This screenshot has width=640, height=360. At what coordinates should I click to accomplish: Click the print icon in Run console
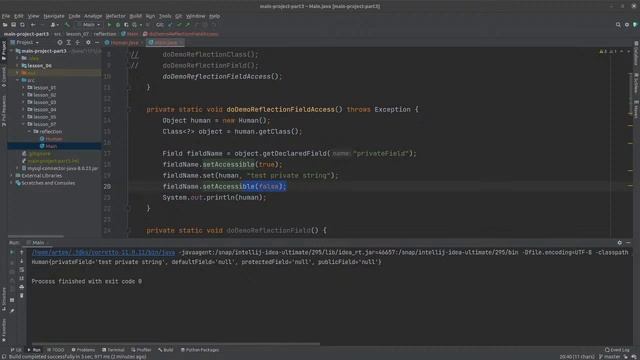click(x=22, y=287)
